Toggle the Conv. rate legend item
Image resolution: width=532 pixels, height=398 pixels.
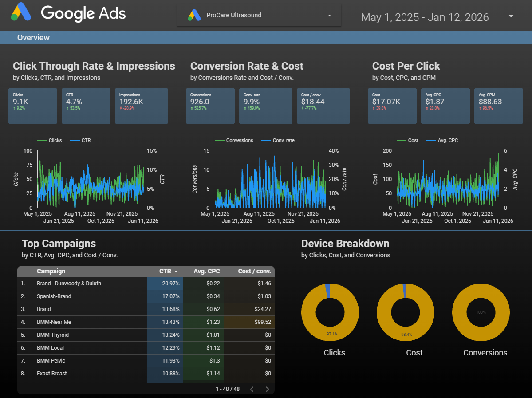278,140
